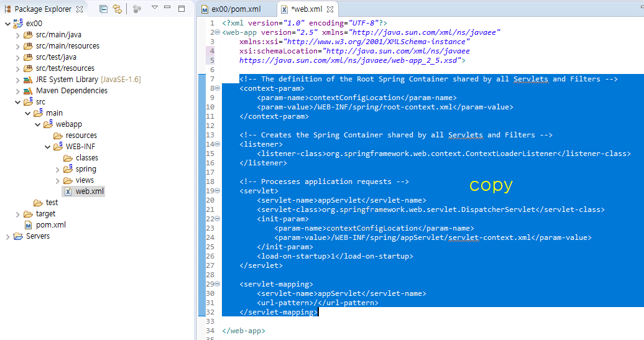This screenshot has height=340, width=644.
Task: Expand the spring folder
Action: click(x=57, y=169)
